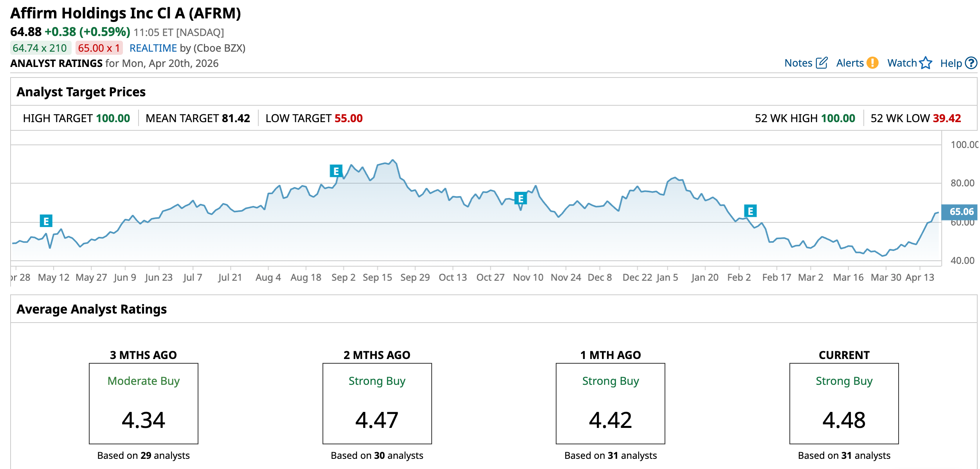The height and width of the screenshot is (469, 980).
Task: Click the green bid quote 64.74 x 210
Action: coord(40,48)
